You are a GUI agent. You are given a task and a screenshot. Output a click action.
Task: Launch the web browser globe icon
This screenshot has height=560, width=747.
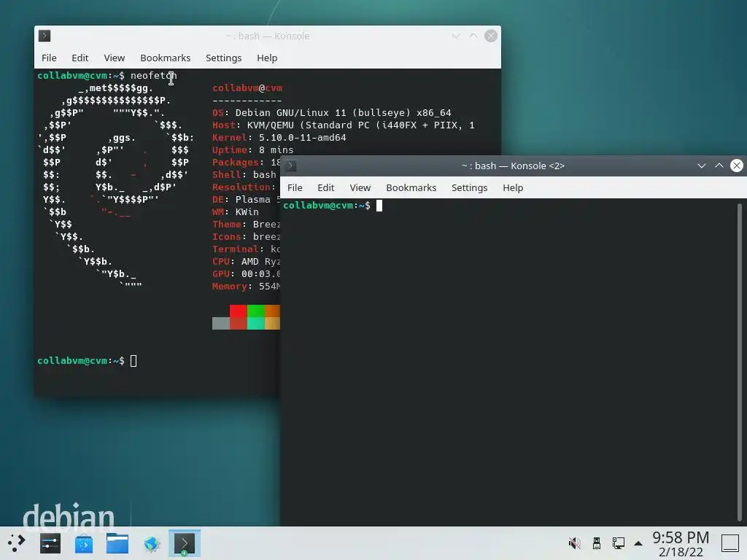(152, 543)
